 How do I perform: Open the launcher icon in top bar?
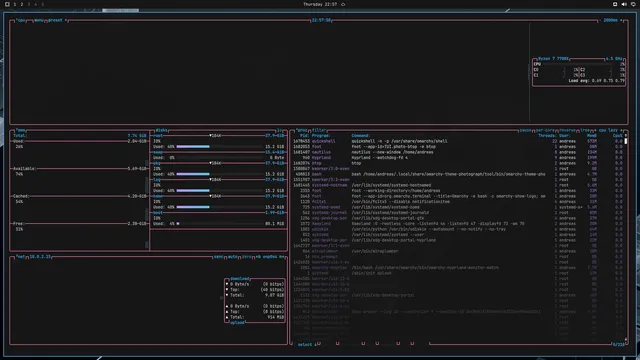(7, 4)
